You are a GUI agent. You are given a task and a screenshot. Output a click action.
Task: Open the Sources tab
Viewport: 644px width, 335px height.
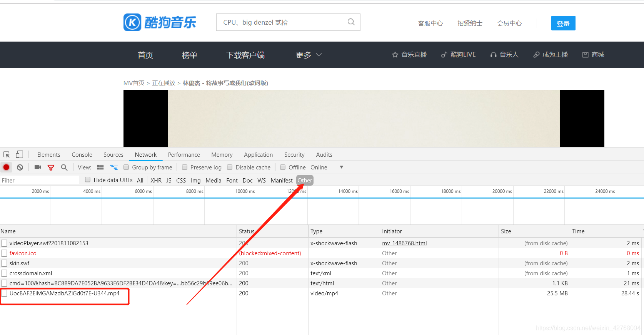click(x=113, y=154)
